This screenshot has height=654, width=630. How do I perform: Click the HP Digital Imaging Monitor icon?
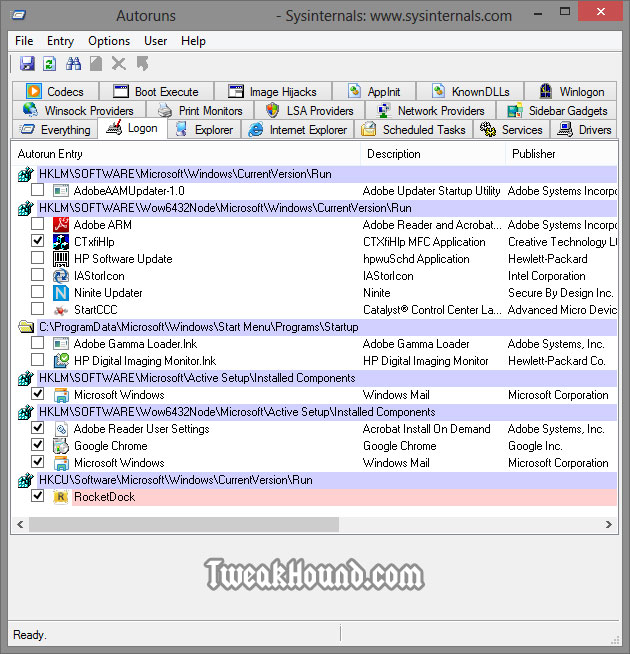pos(61,361)
